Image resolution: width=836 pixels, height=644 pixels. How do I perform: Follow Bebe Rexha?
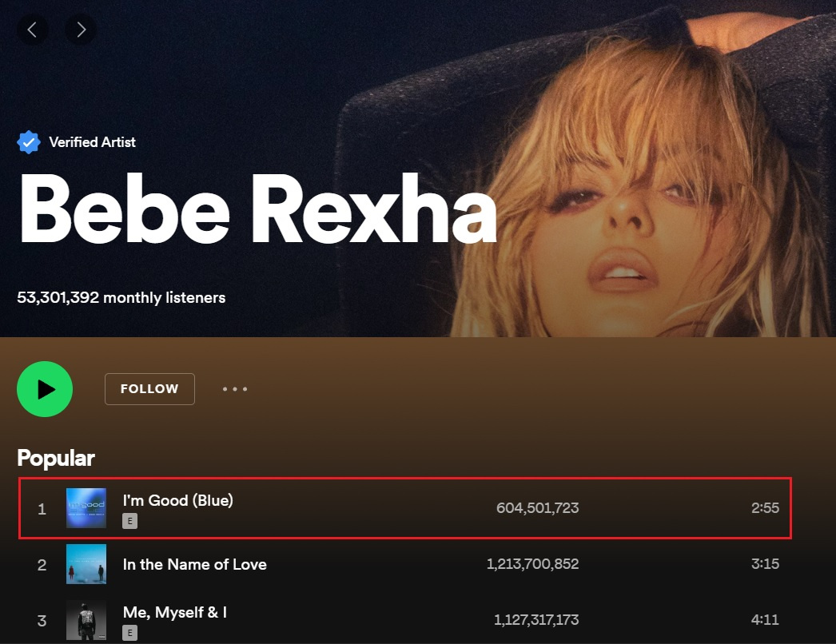(x=149, y=389)
